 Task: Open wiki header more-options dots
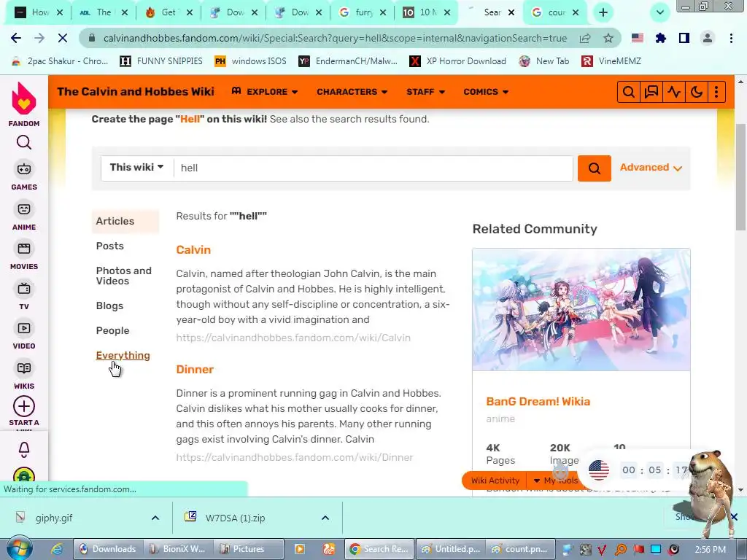point(716,92)
